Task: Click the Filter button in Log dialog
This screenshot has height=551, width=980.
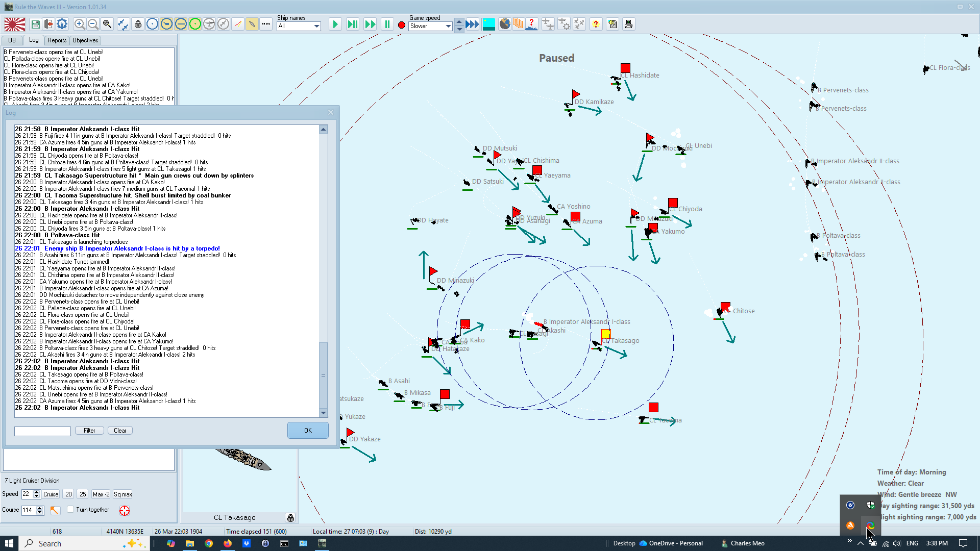Action: pos(89,431)
